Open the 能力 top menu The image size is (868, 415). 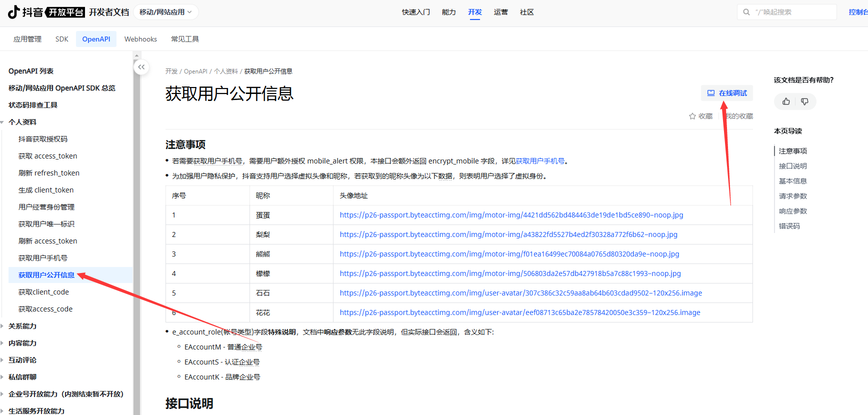tap(449, 12)
